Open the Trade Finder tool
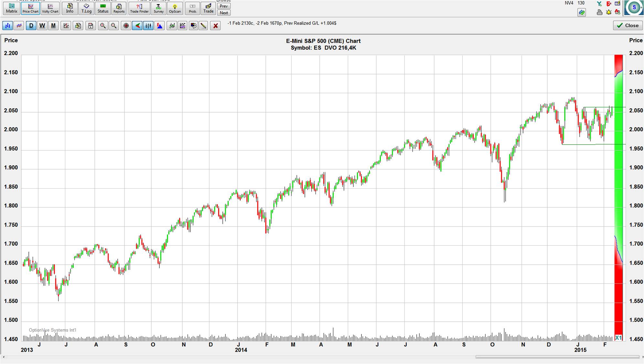 point(139,8)
